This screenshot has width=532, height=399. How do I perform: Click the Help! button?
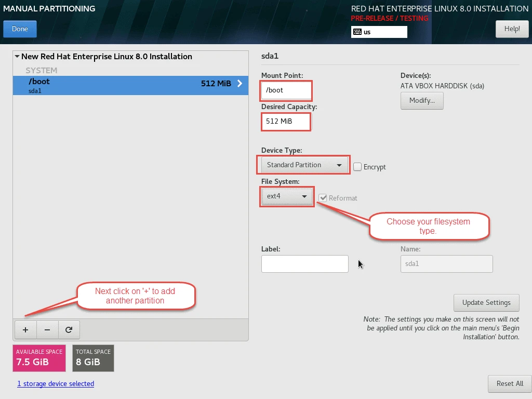(512, 29)
